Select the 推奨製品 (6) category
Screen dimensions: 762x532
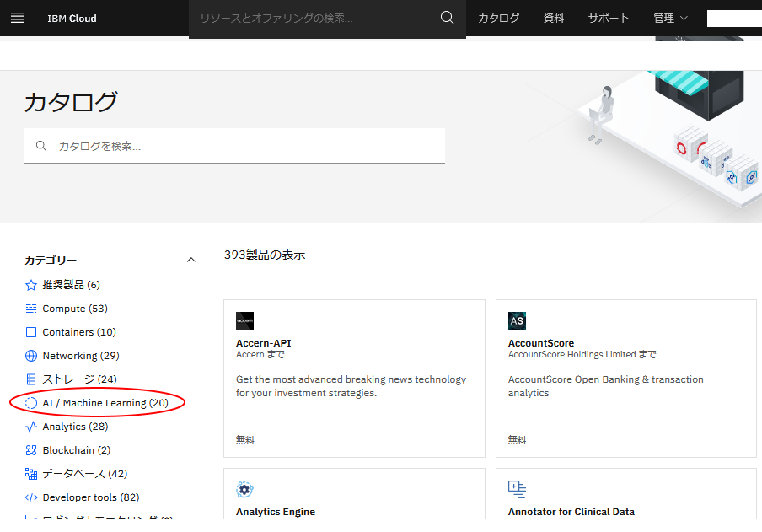(x=71, y=285)
